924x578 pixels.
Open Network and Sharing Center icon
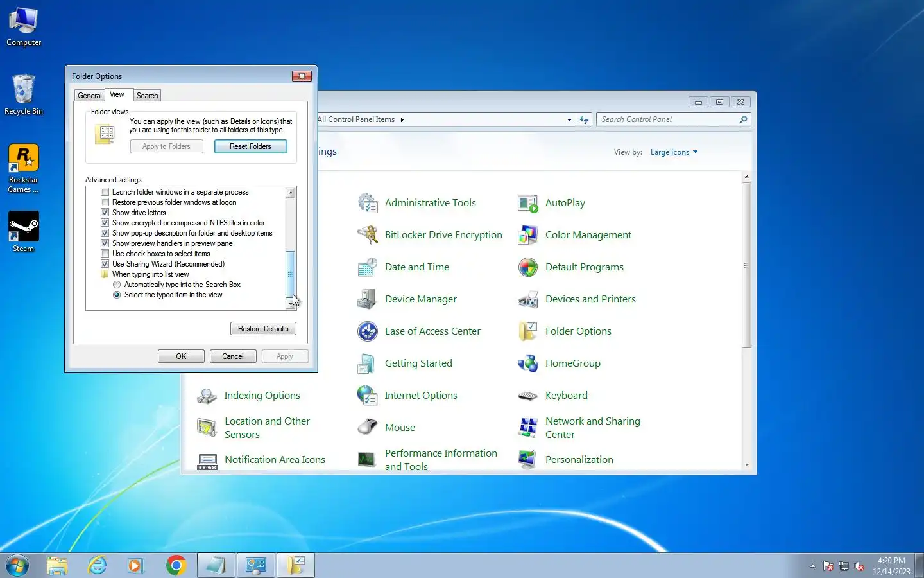528,428
